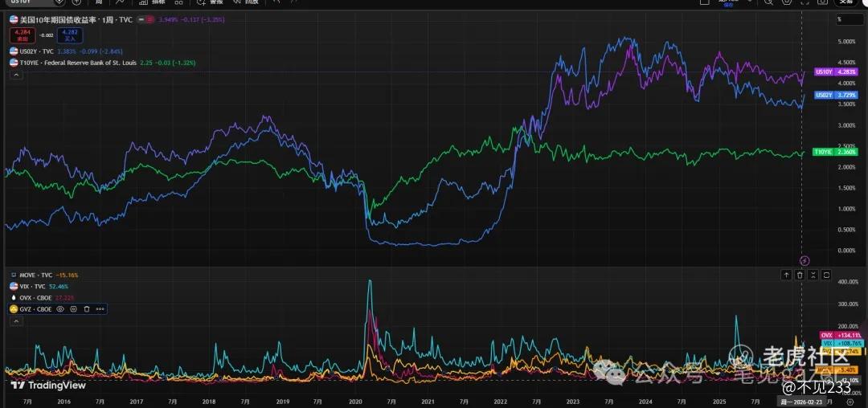Collapse the lower pane legend with chevron
This screenshot has height=408, width=868.
pyautogui.click(x=16, y=321)
